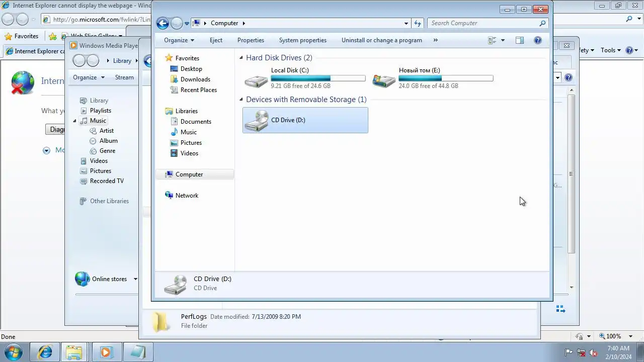Open Recent Places under Favorites
Viewport: 644px width, 362px height.
point(198,90)
